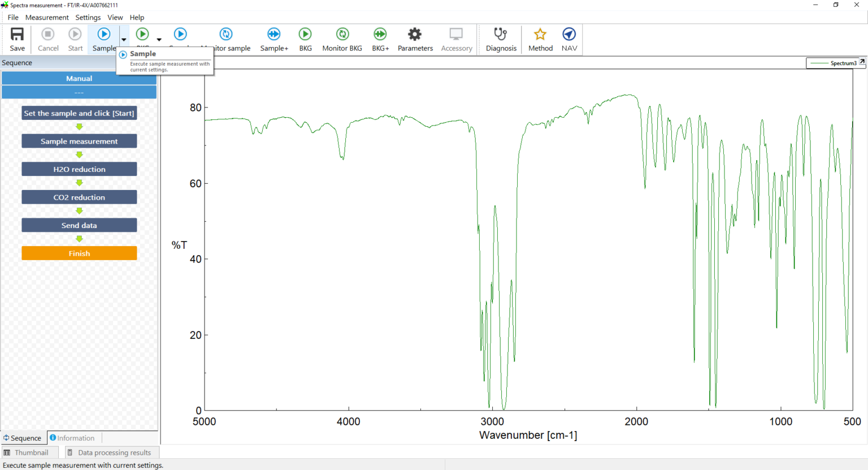
Task: Launch the NAV navigator
Action: click(x=568, y=34)
